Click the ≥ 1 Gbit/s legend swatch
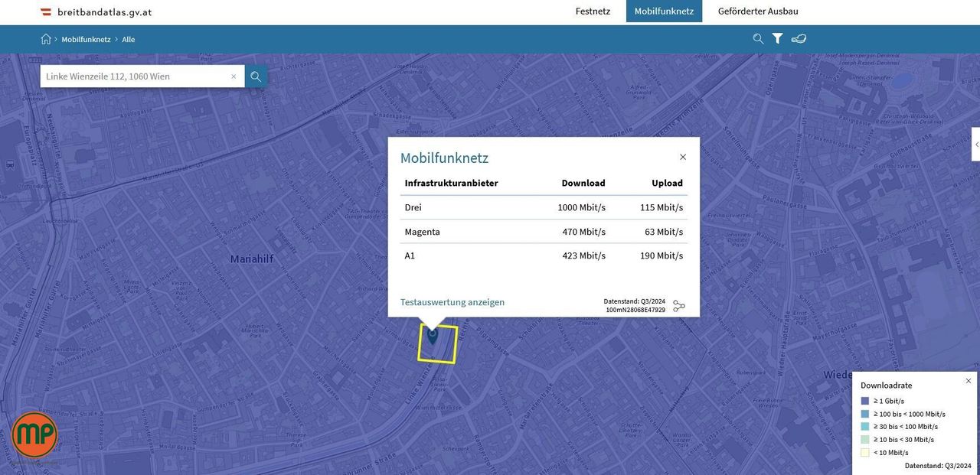The image size is (980, 475). point(865,401)
